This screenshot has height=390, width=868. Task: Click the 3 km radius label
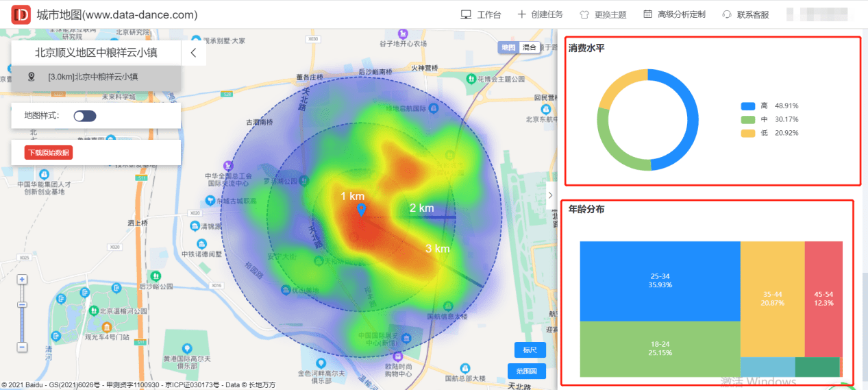click(437, 248)
